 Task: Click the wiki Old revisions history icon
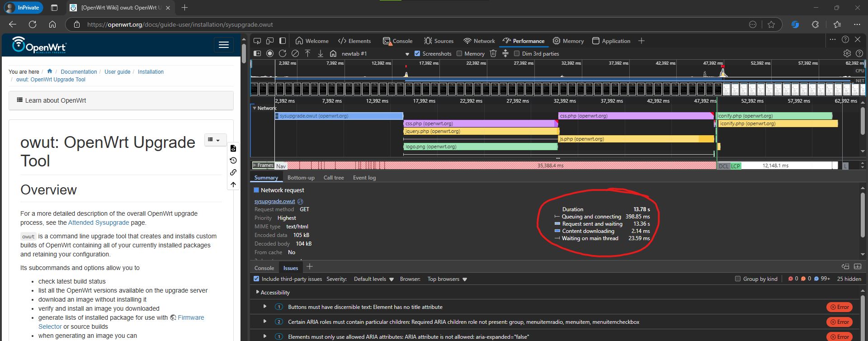click(x=233, y=161)
